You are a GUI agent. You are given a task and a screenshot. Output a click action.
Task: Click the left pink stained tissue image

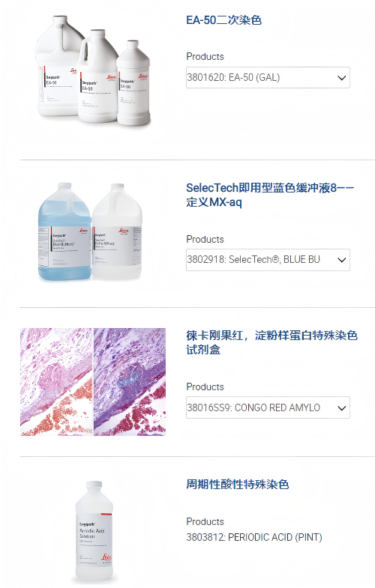(56, 382)
